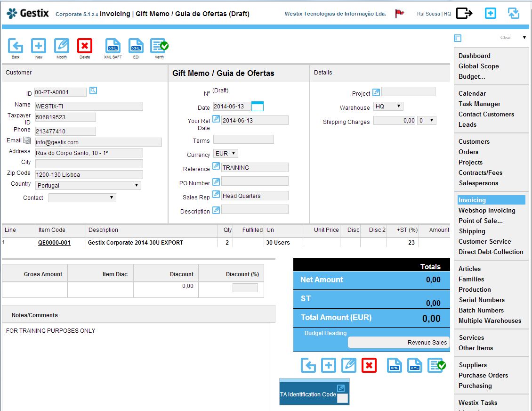Open Multiple Warehouses in sidebar
The image size is (532, 411).
tap(490, 321)
